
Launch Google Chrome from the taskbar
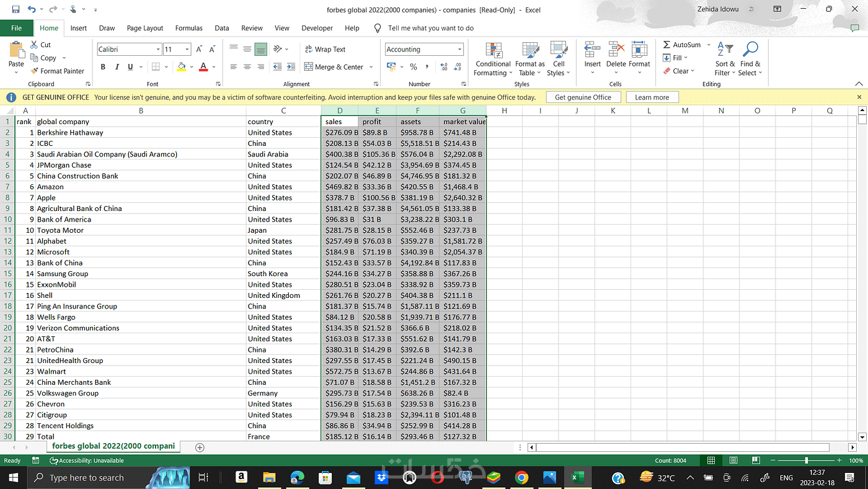click(521, 478)
